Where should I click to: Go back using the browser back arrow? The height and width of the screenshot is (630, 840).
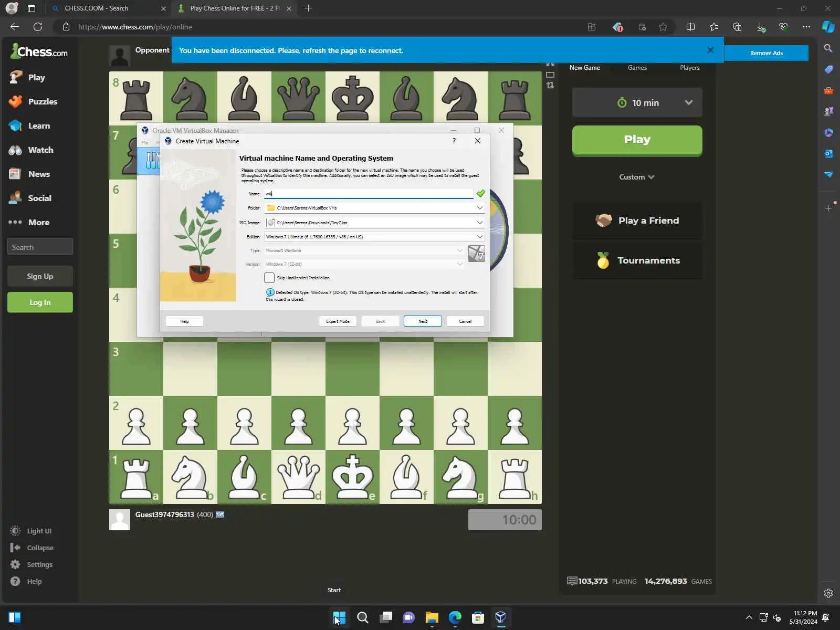coord(15,27)
